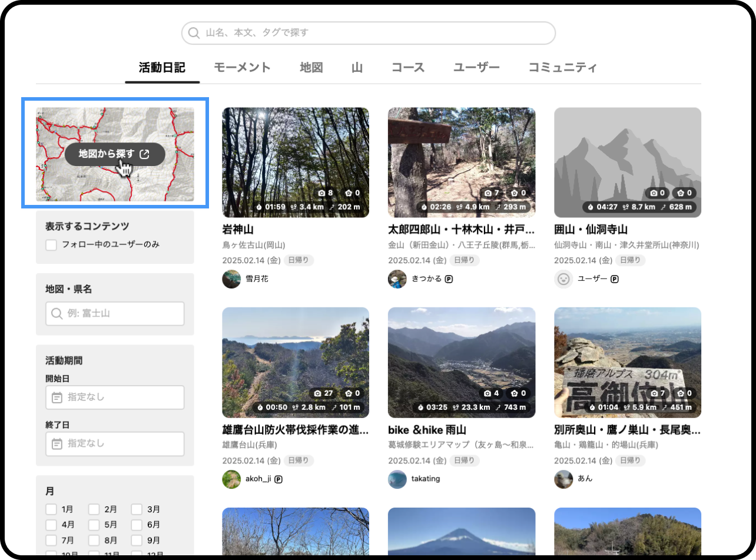
Task: Select the 8月 checkbox
Action: (x=94, y=540)
